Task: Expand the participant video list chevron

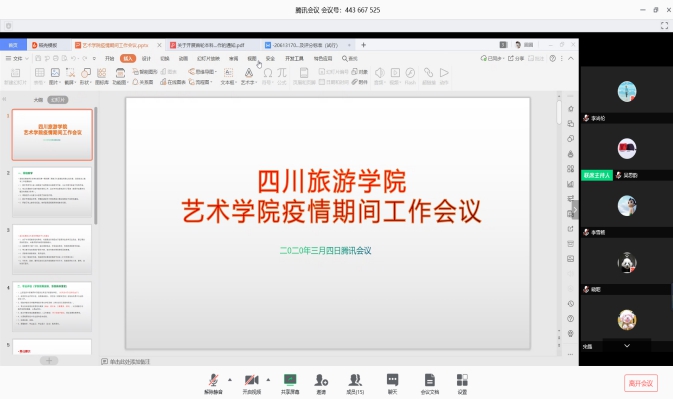Action: (x=627, y=346)
